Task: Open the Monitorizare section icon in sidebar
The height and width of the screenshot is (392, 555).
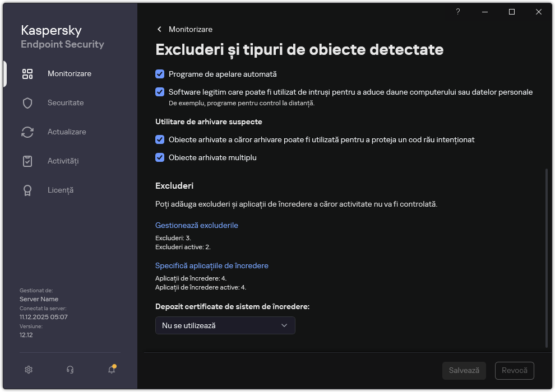Action: coord(27,73)
